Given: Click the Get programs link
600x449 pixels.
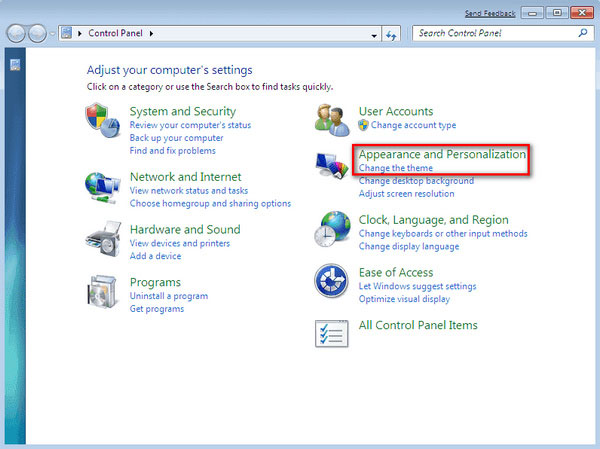Looking at the screenshot, I should point(157,309).
